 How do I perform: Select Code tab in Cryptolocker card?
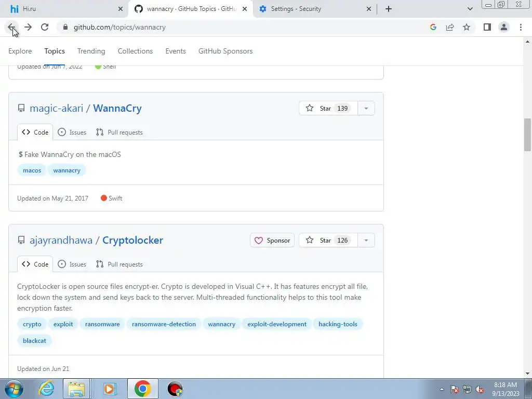(35, 264)
